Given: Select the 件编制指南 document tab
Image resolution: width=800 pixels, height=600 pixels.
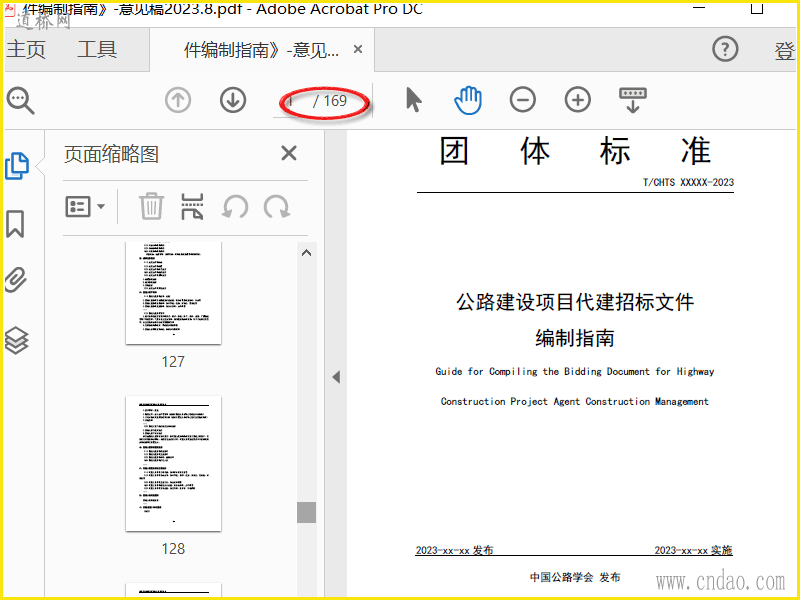Looking at the screenshot, I should point(261,50).
